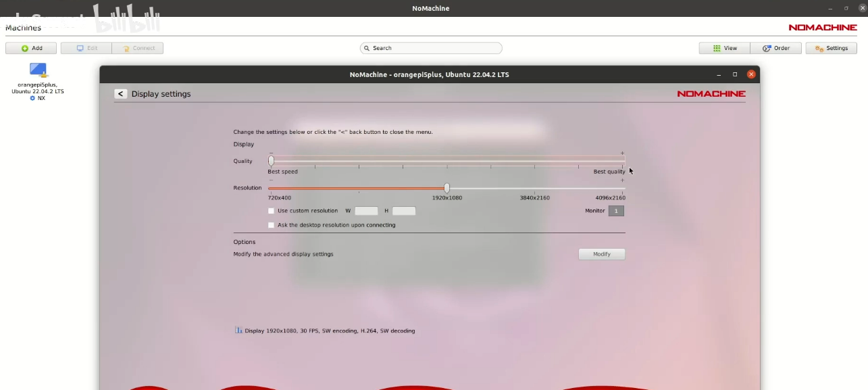Click the 3840x2160 resolution label
Viewport: 868px width, 390px height.
[535, 198]
